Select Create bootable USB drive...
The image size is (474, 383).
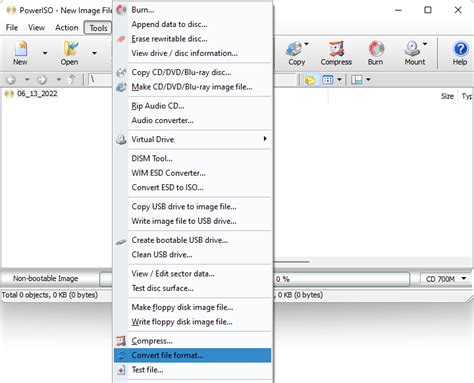coord(193,240)
